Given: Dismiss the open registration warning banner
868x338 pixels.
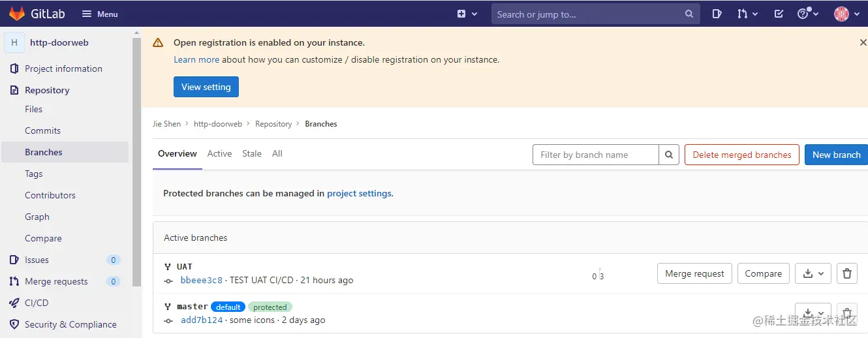Looking at the screenshot, I should [x=863, y=42].
